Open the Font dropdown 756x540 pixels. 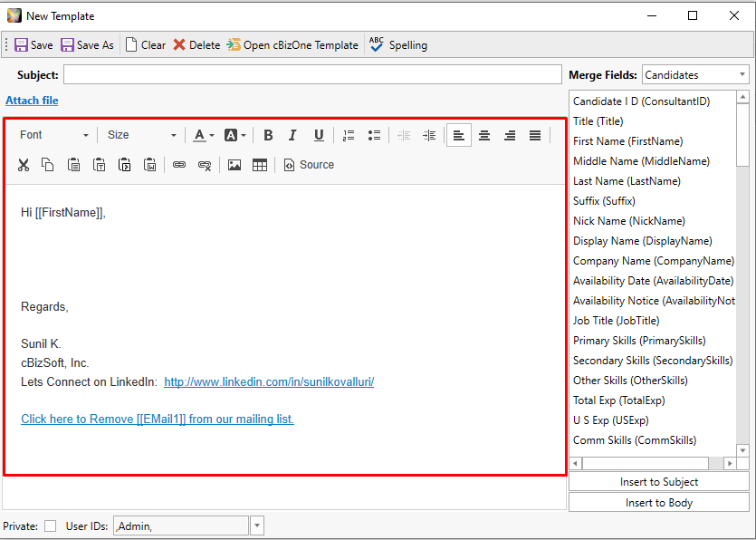coord(53,135)
